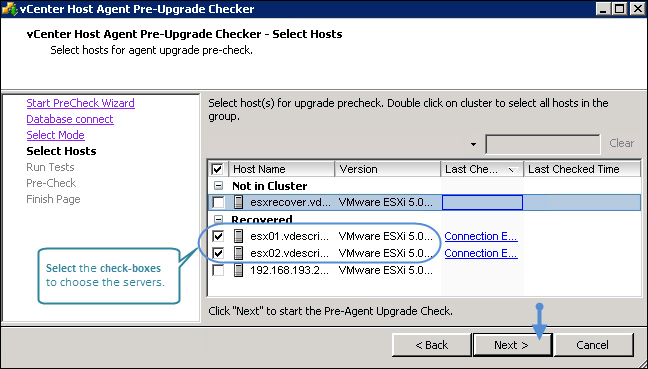The width and height of the screenshot is (648, 369).
Task: Click the Clear filter button
Action: click(622, 143)
